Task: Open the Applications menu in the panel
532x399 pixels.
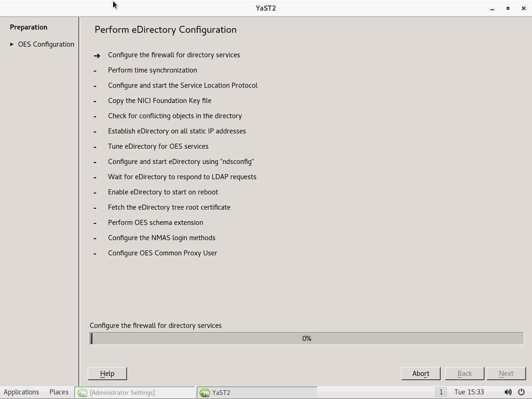Action: pyautogui.click(x=21, y=392)
